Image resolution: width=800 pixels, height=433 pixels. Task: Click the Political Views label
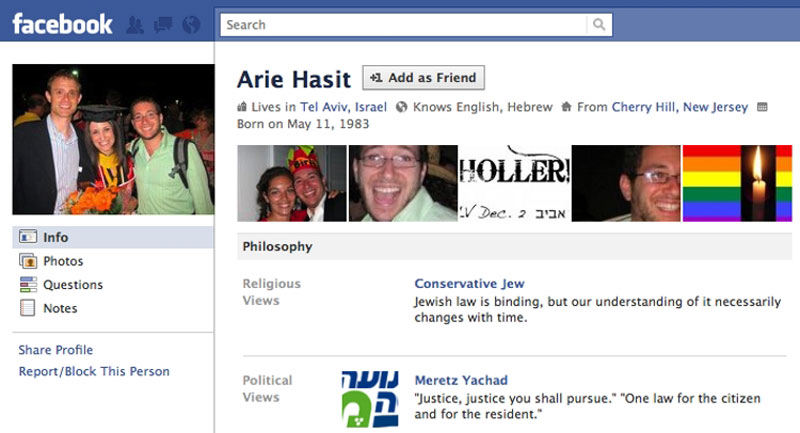pyautogui.click(x=267, y=389)
